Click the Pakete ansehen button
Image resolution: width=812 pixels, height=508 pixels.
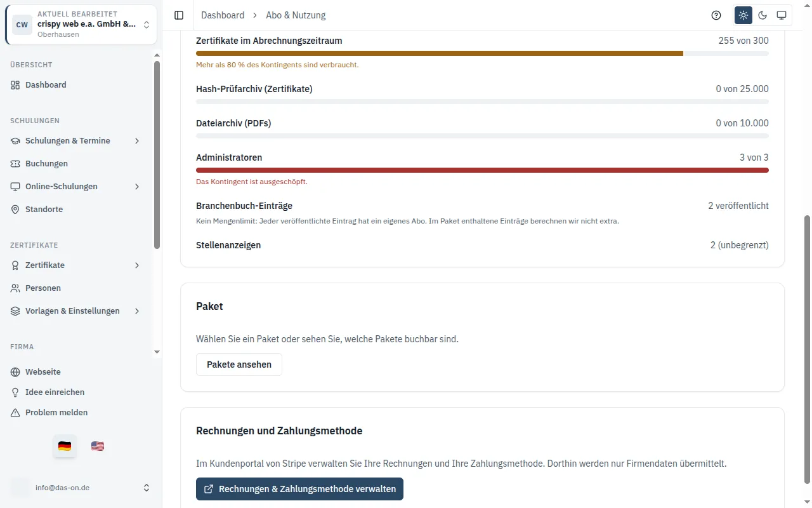tap(239, 364)
